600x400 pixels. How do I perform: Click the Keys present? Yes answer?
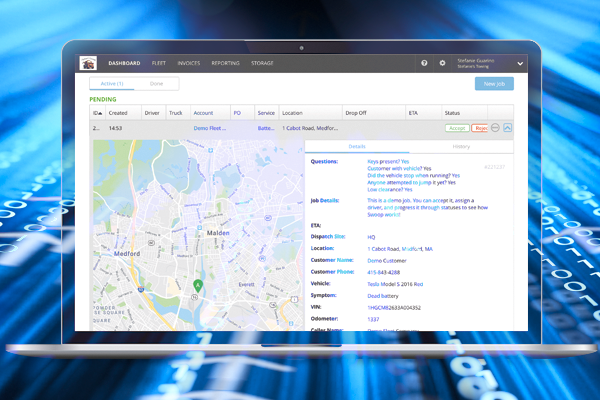[388, 162]
